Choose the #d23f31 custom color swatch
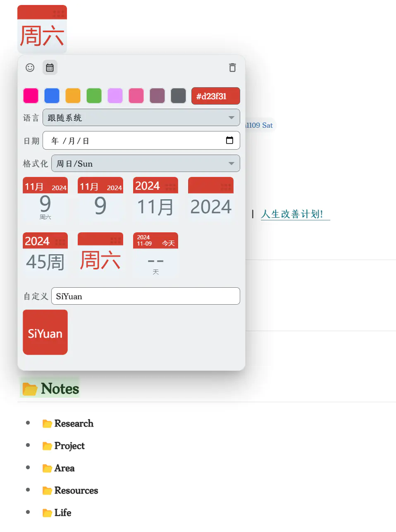 tap(215, 95)
